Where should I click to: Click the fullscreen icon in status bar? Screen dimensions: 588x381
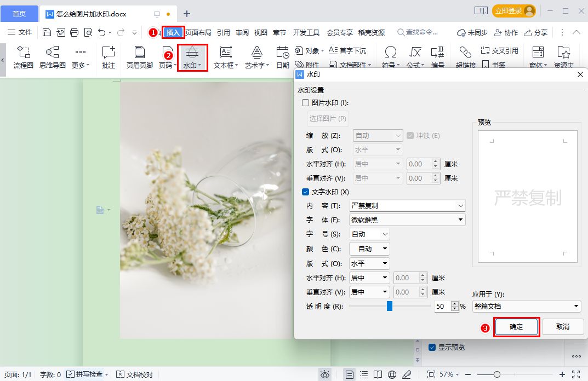pyautogui.click(x=576, y=374)
